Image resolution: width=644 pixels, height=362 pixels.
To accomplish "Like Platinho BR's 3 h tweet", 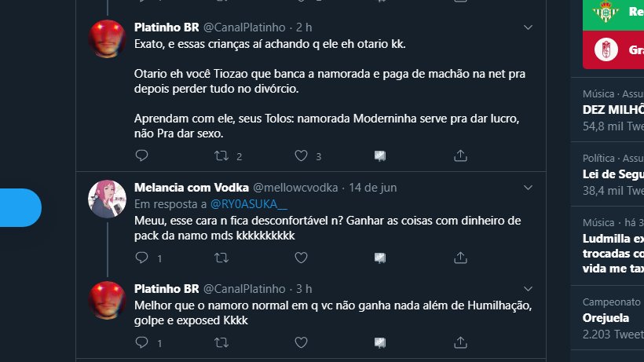I will [x=301, y=342].
